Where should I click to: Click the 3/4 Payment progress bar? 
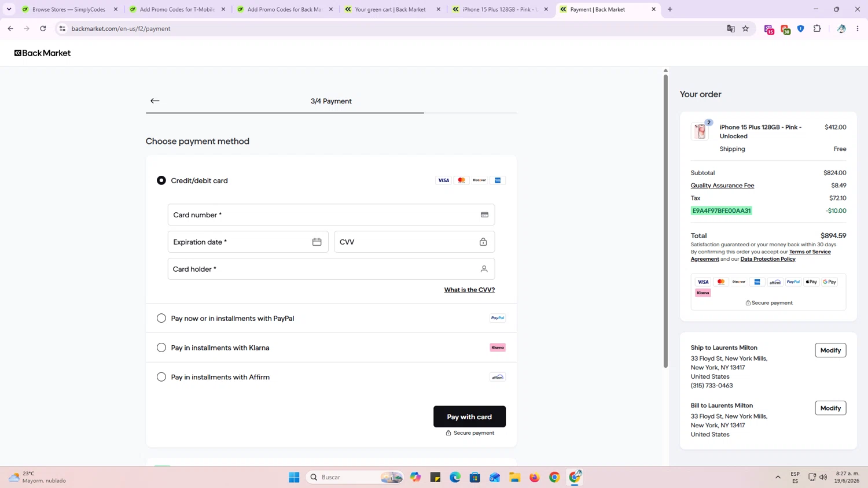pos(331,113)
